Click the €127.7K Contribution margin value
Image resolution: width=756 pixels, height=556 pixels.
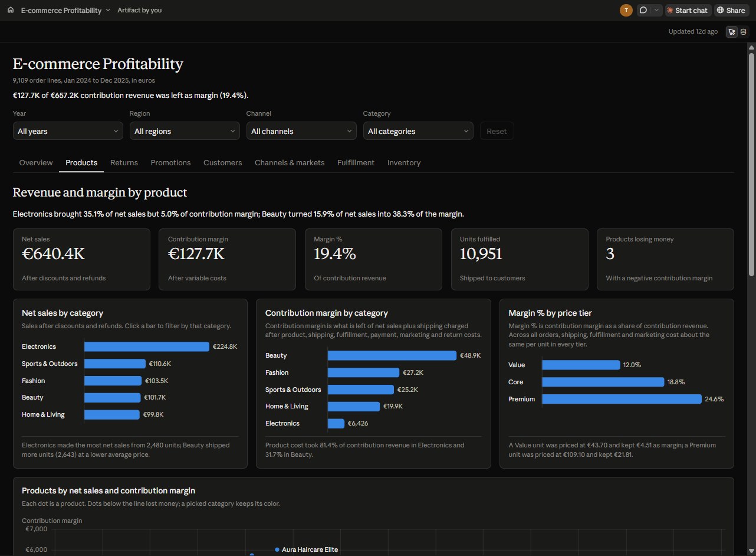196,254
